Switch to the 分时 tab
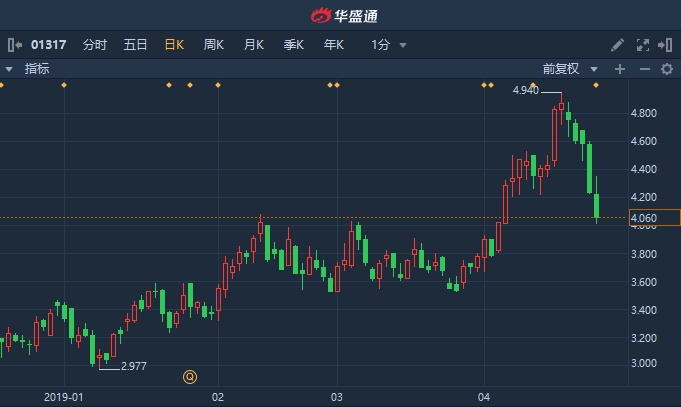Screen dimensions: 681x407 [x=95, y=45]
